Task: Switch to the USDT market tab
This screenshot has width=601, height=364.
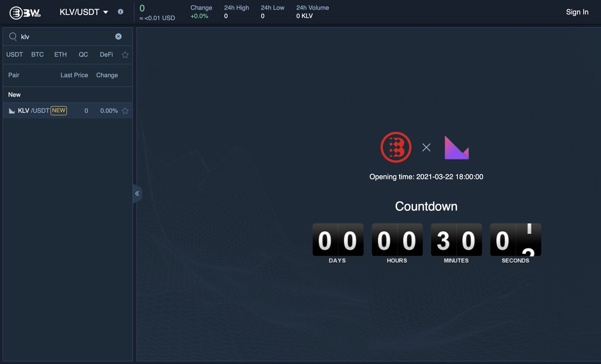Action: (x=15, y=55)
